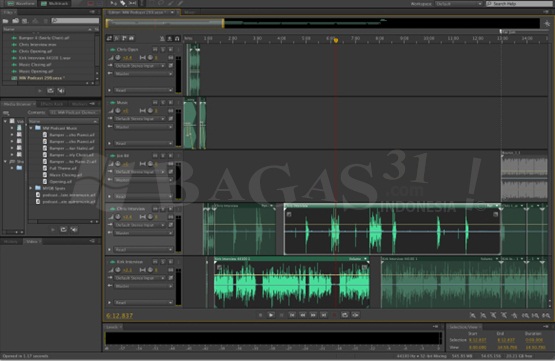Mute the Chris Open track
Screen dimensions: 555x361
(155, 50)
